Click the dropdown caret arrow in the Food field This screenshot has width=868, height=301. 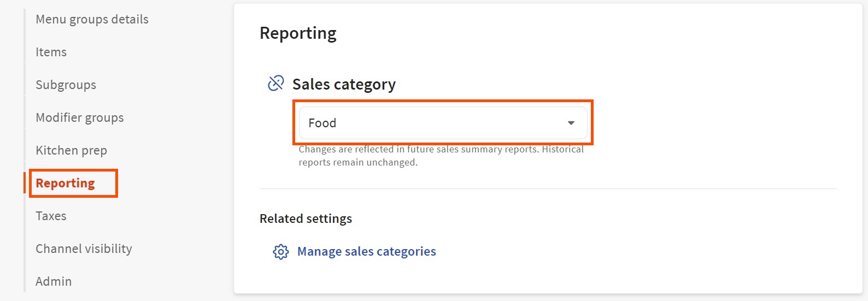(571, 123)
